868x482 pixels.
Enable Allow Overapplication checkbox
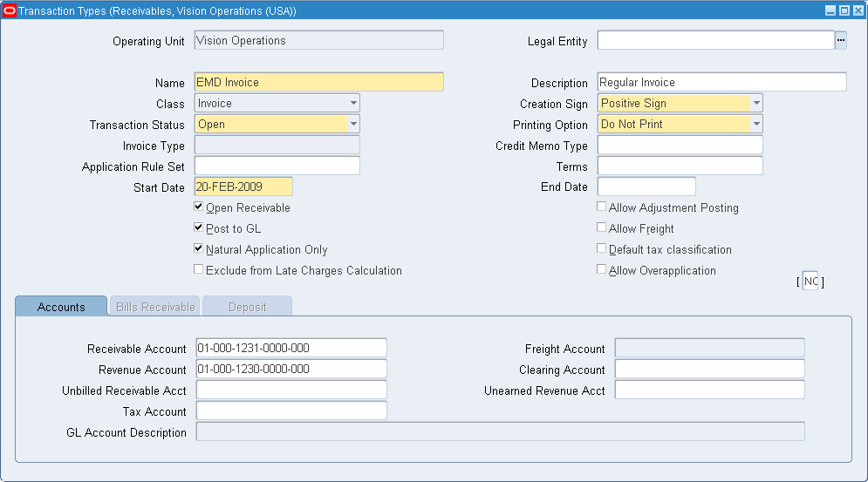click(601, 269)
